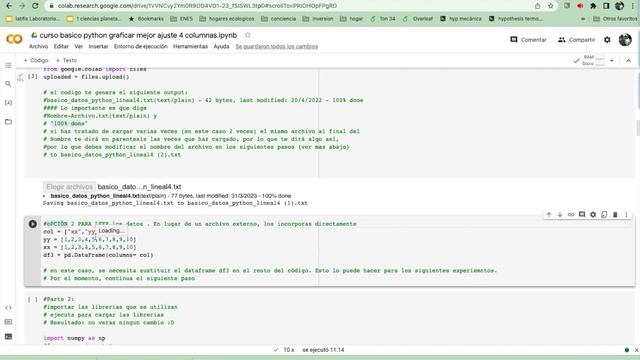Viewport: 640px width, 360px height.
Task: Open the Google account avatar in Colab
Action: (x=625, y=40)
